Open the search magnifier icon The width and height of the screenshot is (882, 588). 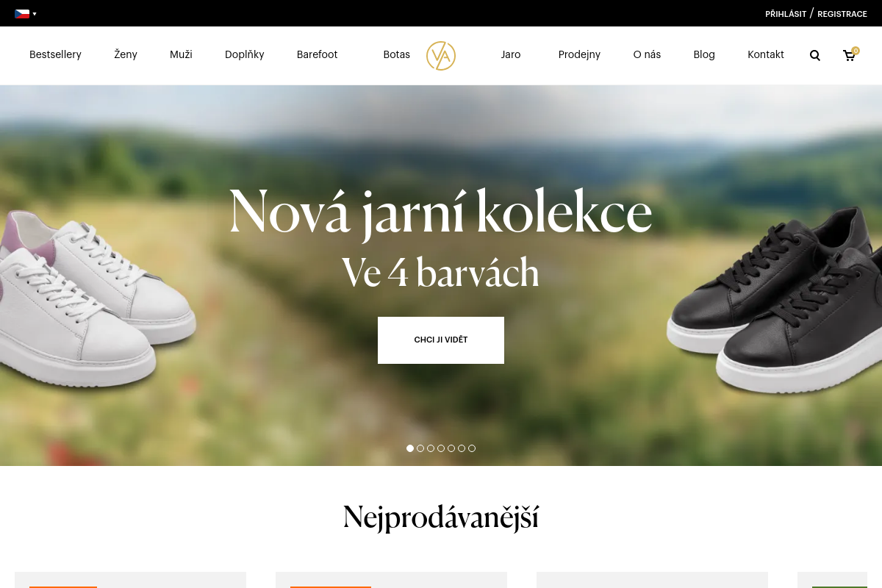pos(814,55)
